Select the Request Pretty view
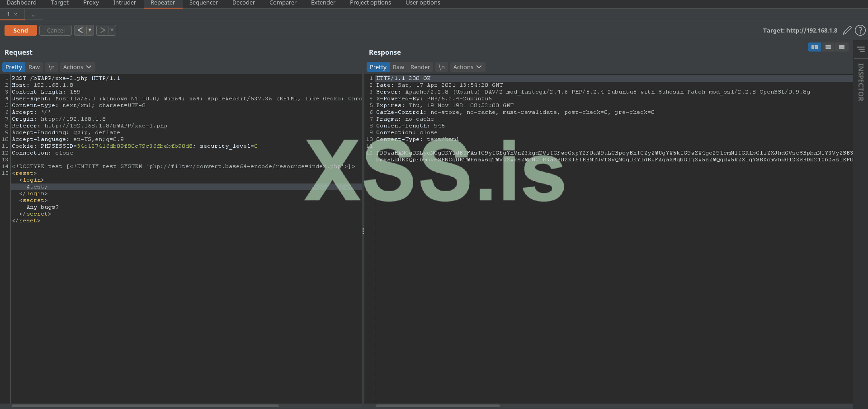Screen dimensions: 868x409 [x=14, y=67]
